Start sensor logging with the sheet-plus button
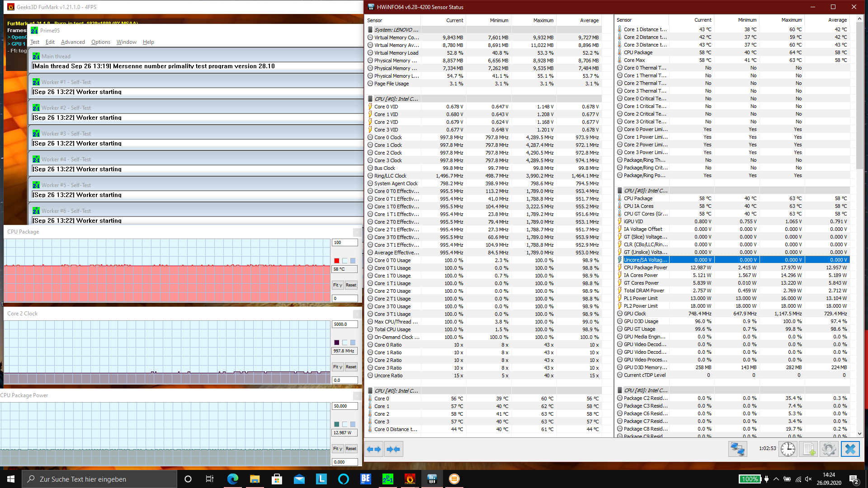Screen dimensions: 868x488 pyautogui.click(x=808, y=449)
